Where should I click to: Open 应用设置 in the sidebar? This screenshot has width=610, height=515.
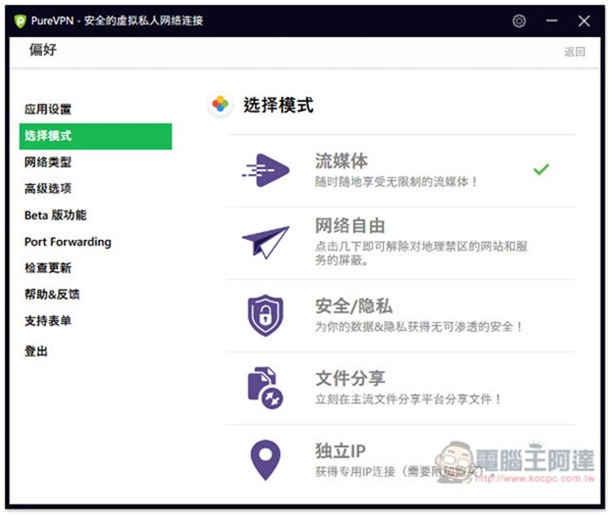click(48, 109)
